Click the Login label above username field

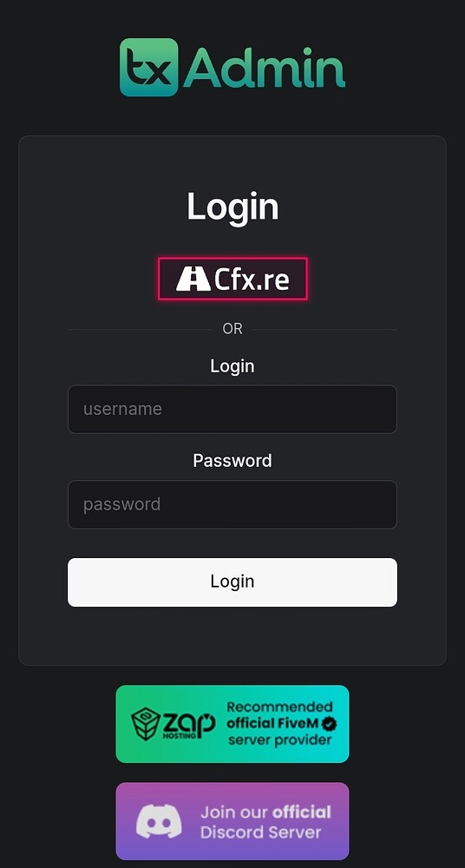(232, 366)
